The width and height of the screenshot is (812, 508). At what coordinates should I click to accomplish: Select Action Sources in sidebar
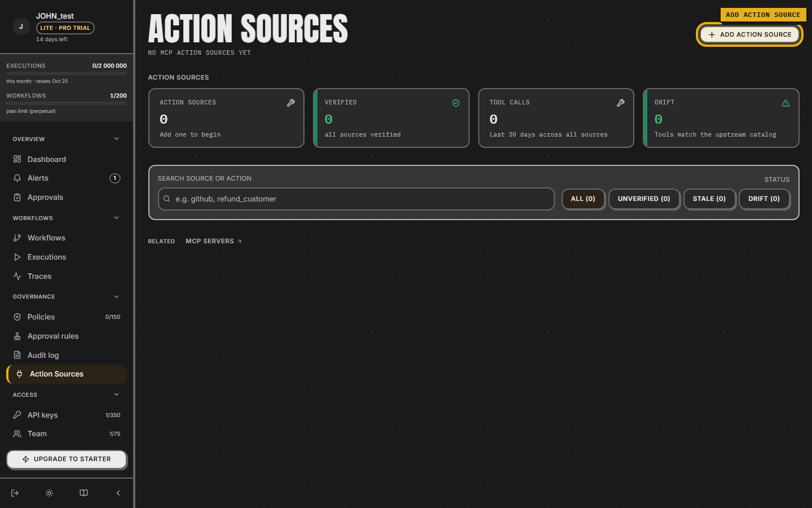67,374
